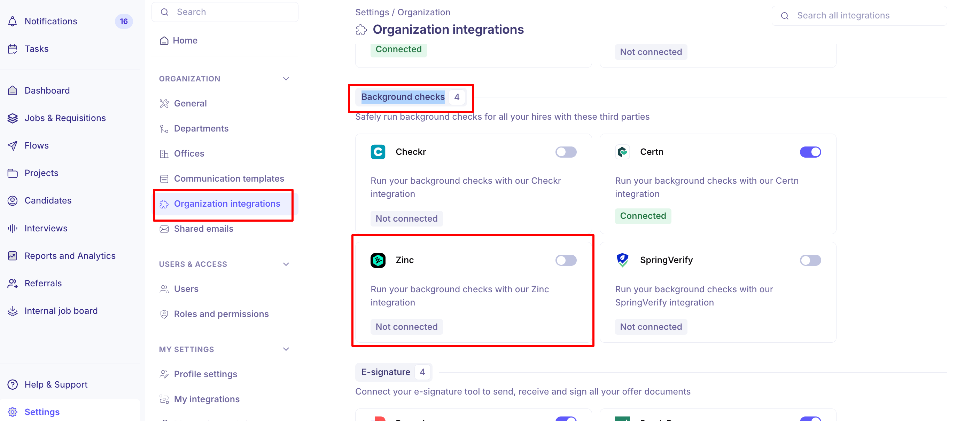The height and width of the screenshot is (421, 980).
Task: Click 'Connect your e-signature tool' description text
Action: [523, 392]
